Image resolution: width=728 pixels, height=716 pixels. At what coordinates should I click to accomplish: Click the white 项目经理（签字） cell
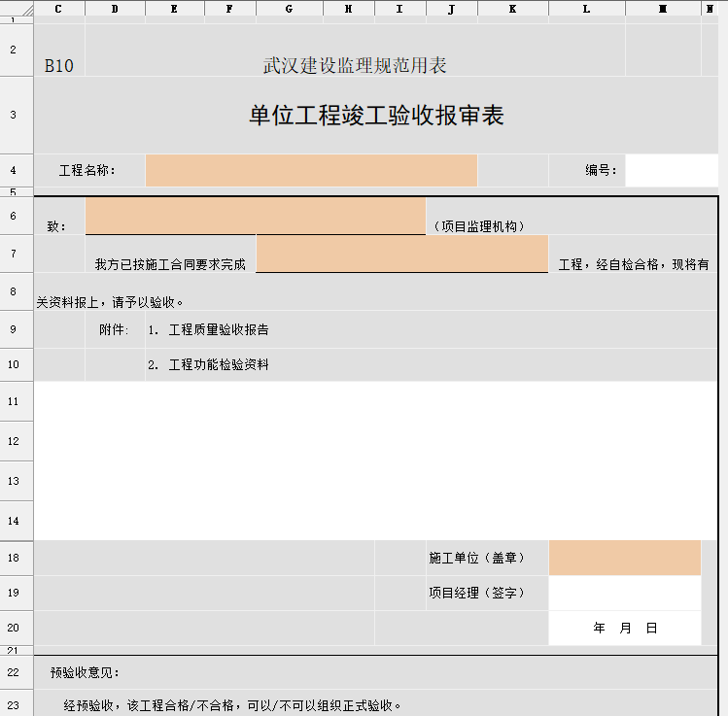click(x=624, y=593)
